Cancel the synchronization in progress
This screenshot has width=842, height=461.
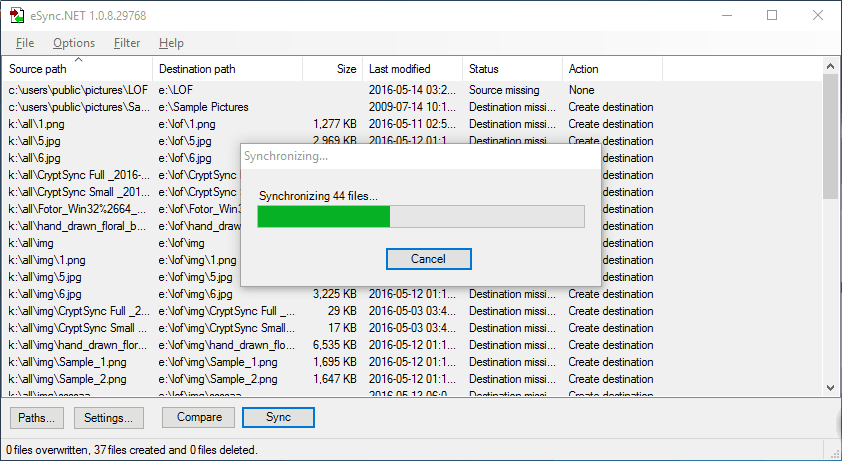coord(429,259)
